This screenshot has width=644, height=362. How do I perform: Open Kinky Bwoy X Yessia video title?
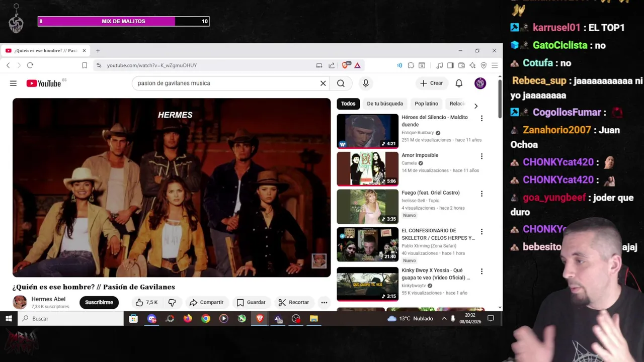436,274
